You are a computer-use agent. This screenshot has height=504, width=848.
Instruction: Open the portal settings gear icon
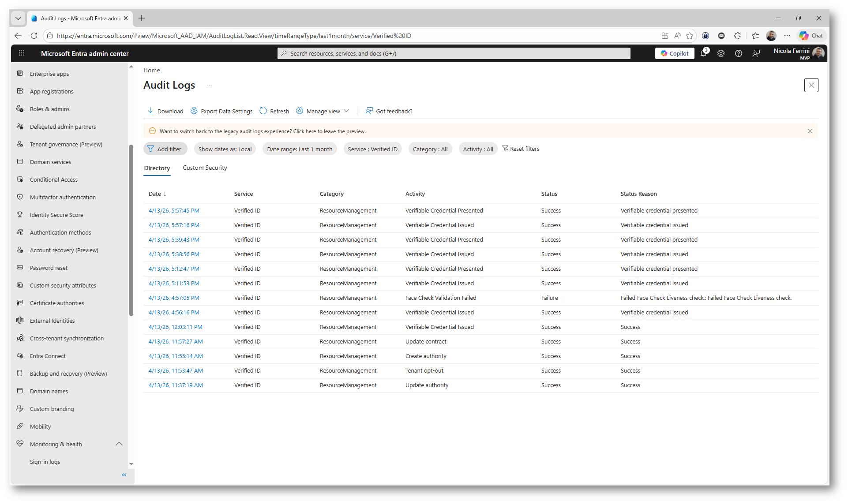[721, 53]
